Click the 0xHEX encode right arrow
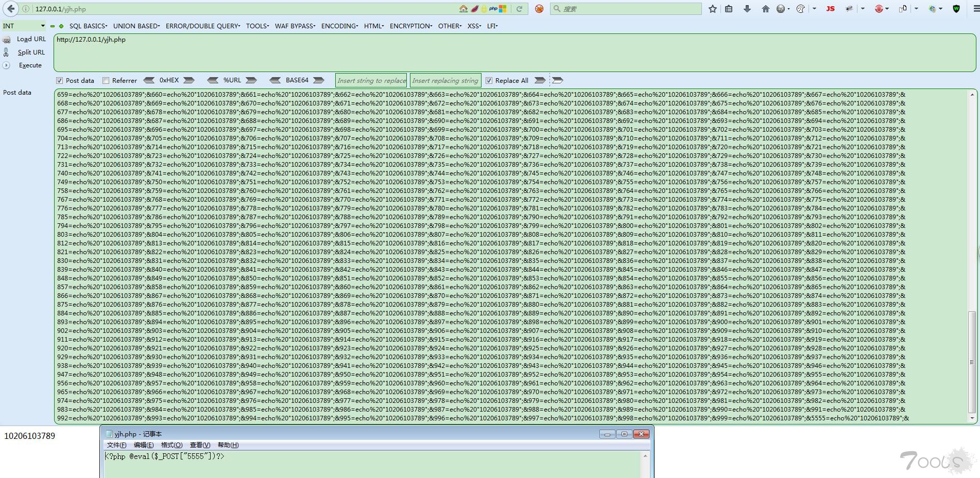This screenshot has width=980, height=478. (189, 80)
